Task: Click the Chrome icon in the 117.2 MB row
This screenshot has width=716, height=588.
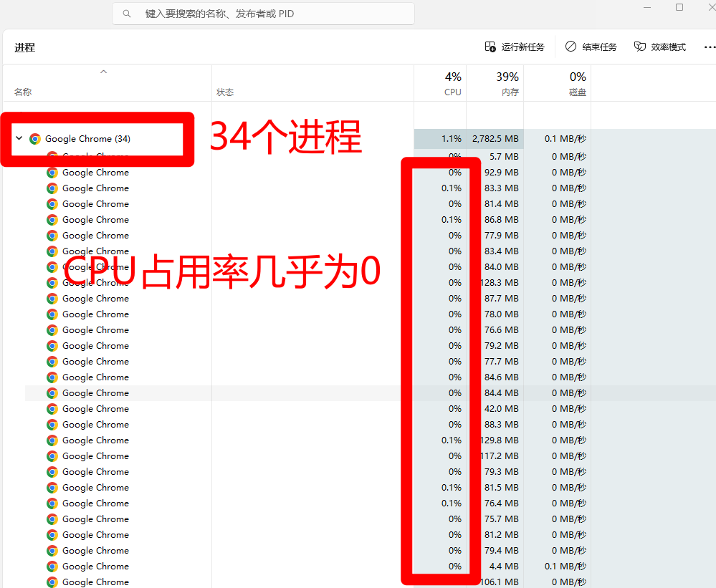Action: 52,456
